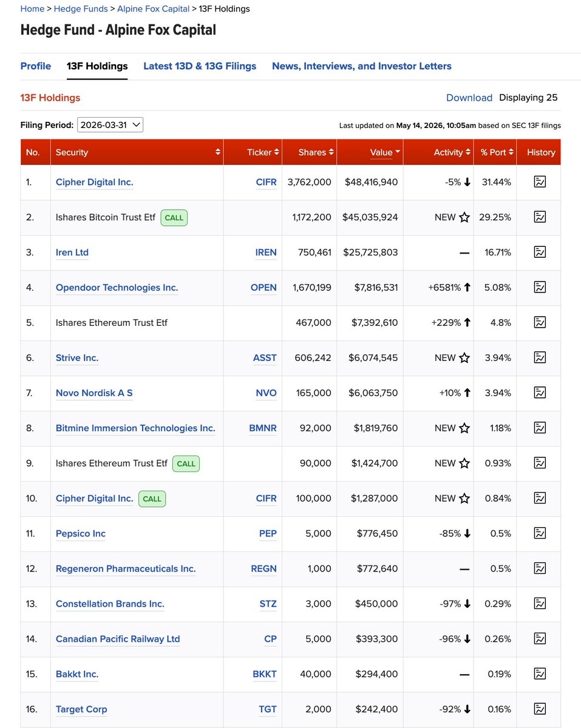
Task: Open IREN ticker link
Action: point(266,252)
